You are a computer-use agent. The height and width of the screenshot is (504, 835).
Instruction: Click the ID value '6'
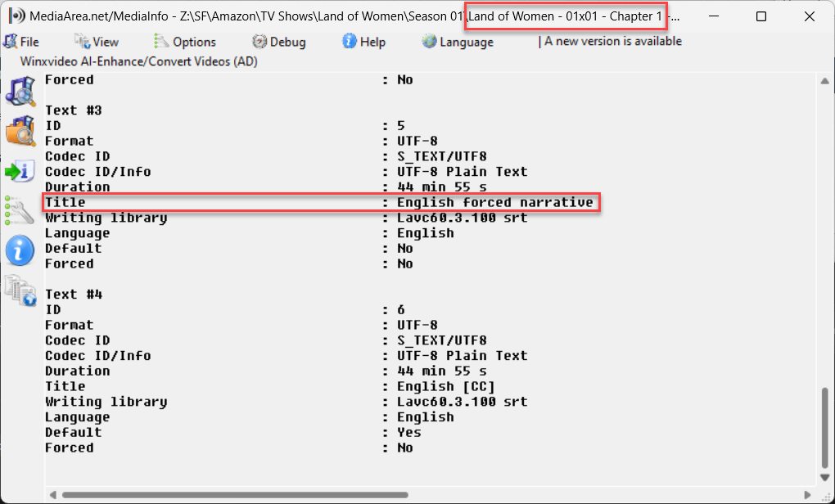[x=401, y=310]
